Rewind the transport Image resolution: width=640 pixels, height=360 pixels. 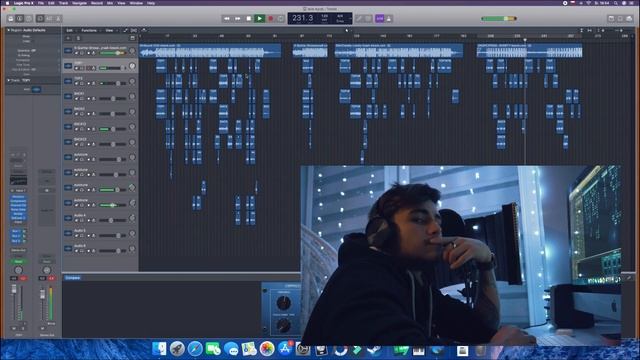[227, 19]
